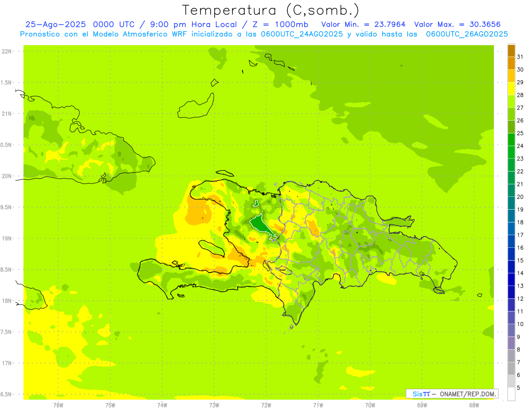Click the "69W" longitude label
The height and width of the screenshot is (411, 532).
[x=422, y=405]
